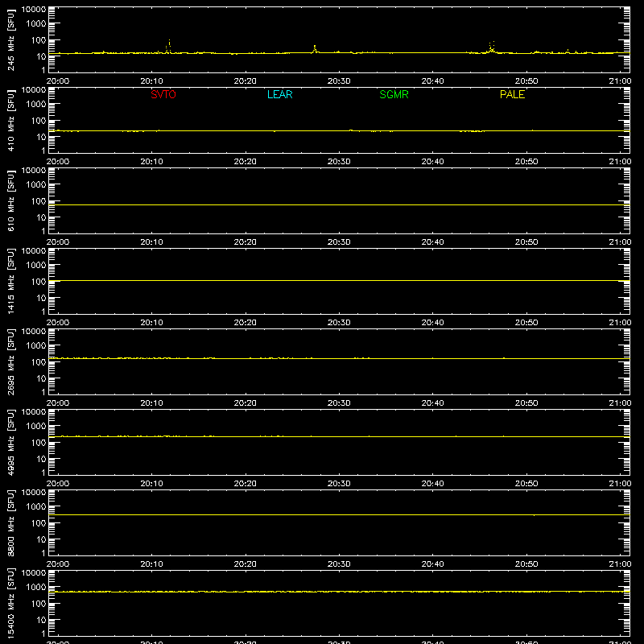644x644 pixels.
Task: Click the 20:30 time label under 245 MHz plot
Action: pyautogui.click(x=339, y=81)
